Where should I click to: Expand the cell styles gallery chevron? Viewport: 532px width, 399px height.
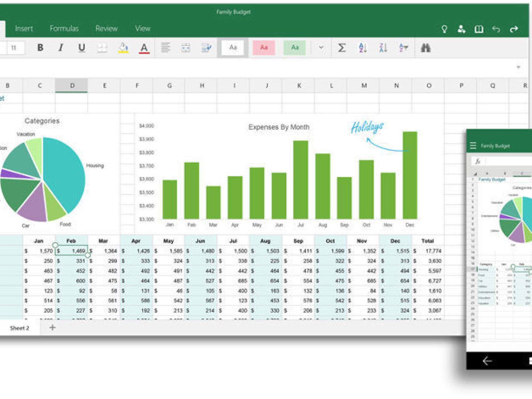point(321,48)
